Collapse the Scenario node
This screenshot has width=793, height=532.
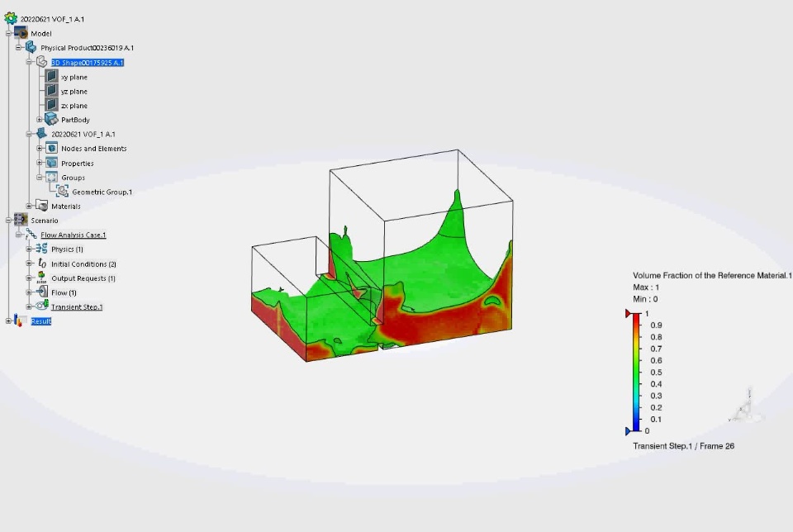tap(8, 220)
